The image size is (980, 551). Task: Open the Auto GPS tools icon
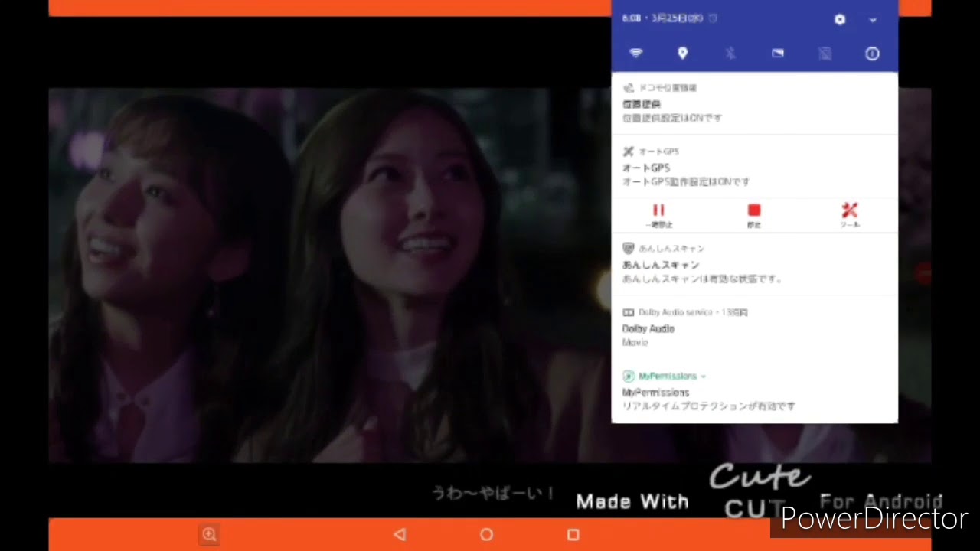click(850, 213)
